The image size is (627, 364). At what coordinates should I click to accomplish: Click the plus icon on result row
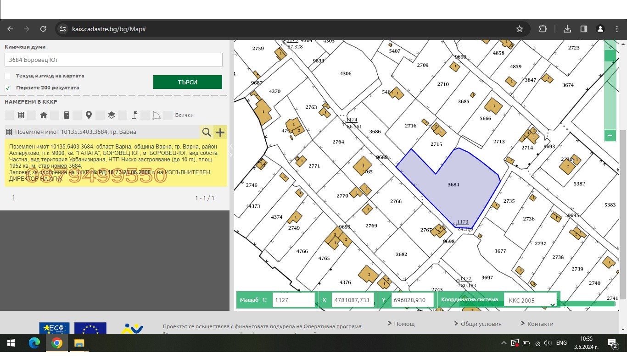[x=220, y=132]
